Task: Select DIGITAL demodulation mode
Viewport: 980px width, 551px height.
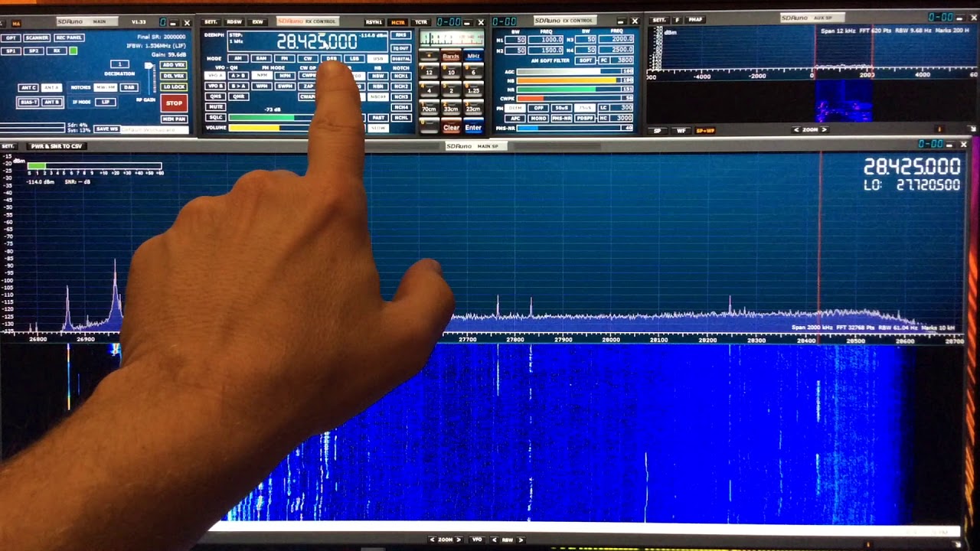Action: pos(401,58)
